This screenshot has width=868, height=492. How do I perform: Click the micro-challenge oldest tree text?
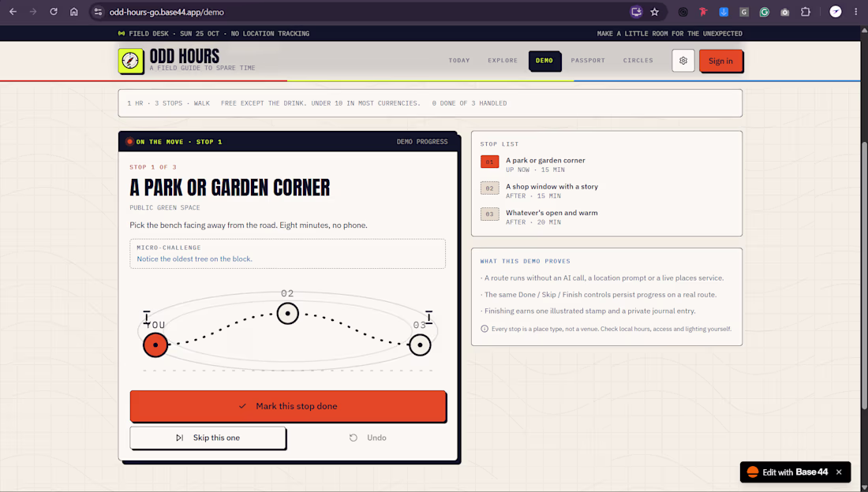coord(194,259)
